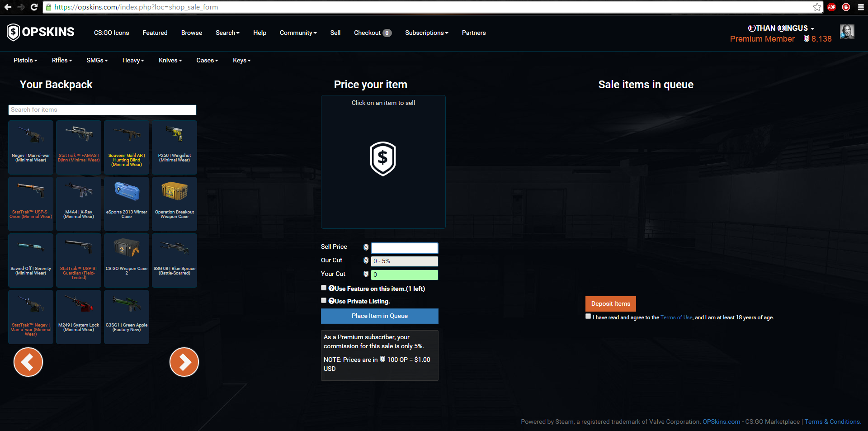The height and width of the screenshot is (431, 868).
Task: Open the Adblock Plus extension icon
Action: (x=832, y=7)
